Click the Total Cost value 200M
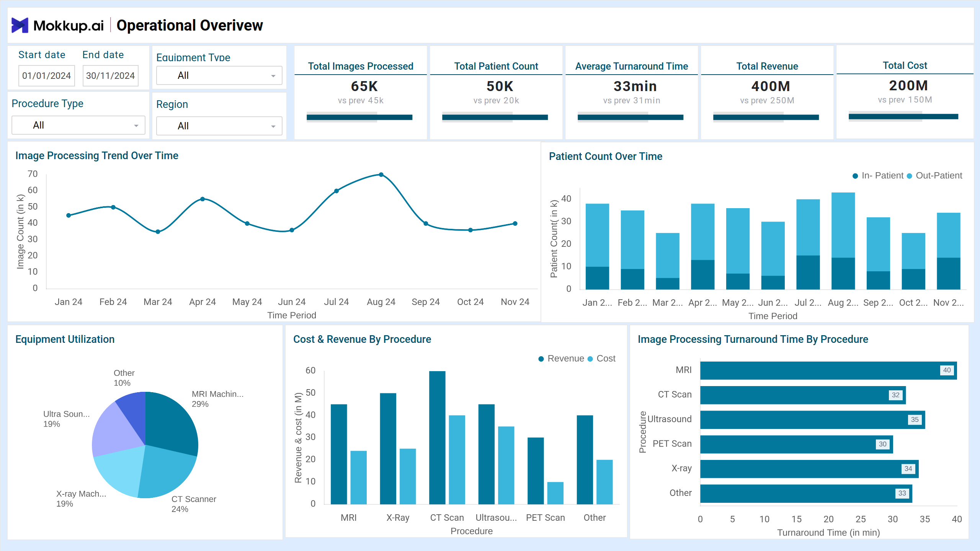The image size is (980, 551). click(x=908, y=86)
